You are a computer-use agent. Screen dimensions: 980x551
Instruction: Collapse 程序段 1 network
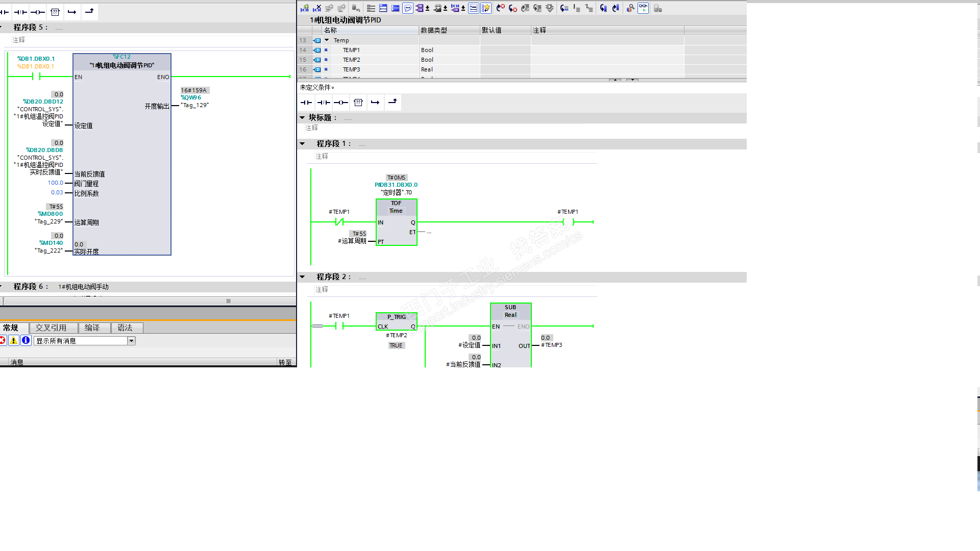tap(302, 144)
